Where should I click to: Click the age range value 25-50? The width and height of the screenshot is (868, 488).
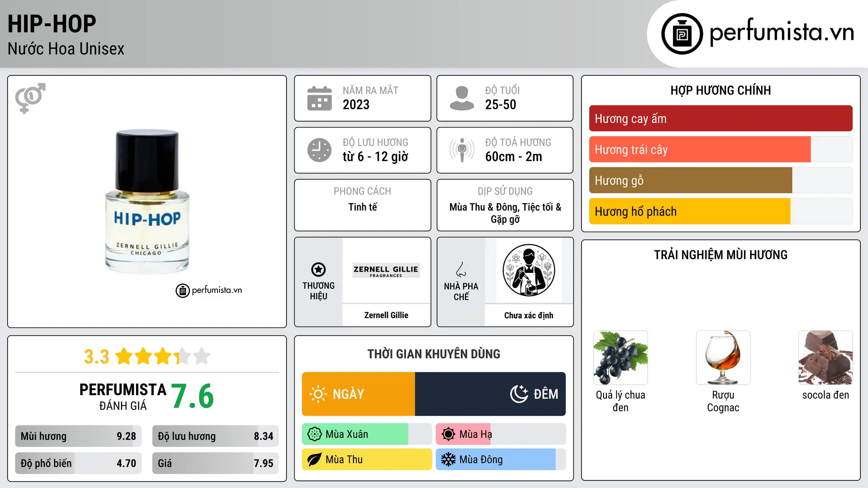coord(501,105)
